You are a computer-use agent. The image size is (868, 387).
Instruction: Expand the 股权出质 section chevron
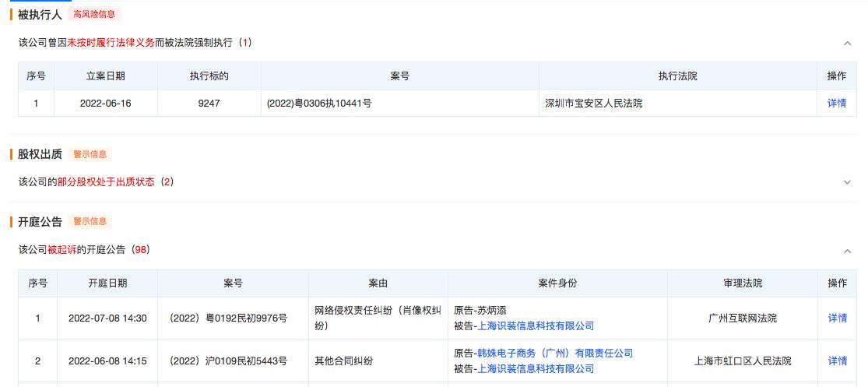click(847, 182)
